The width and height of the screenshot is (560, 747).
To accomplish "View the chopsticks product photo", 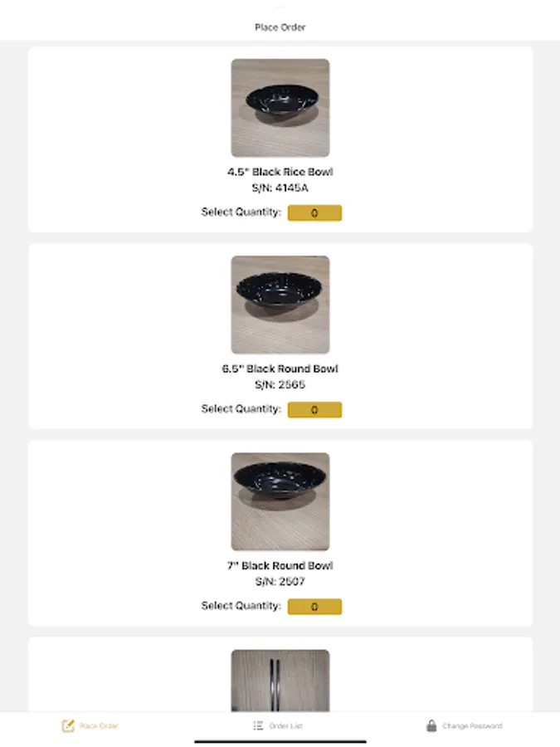I will (x=280, y=681).
